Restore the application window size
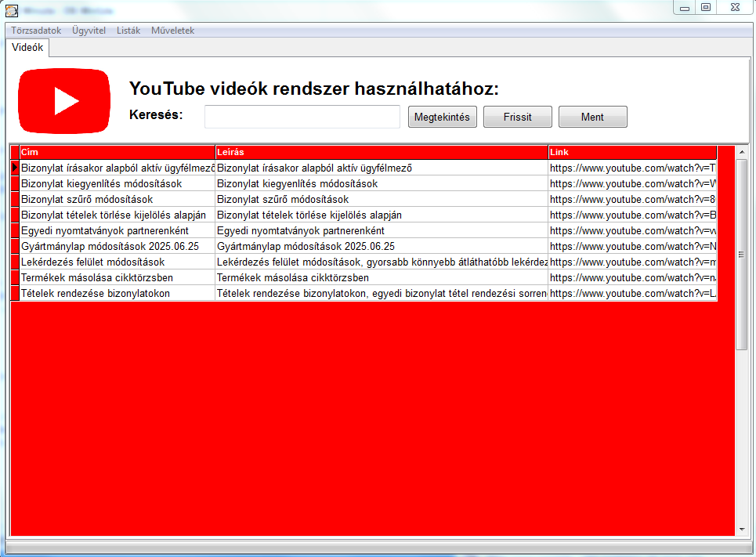The width and height of the screenshot is (756, 557). [706, 8]
